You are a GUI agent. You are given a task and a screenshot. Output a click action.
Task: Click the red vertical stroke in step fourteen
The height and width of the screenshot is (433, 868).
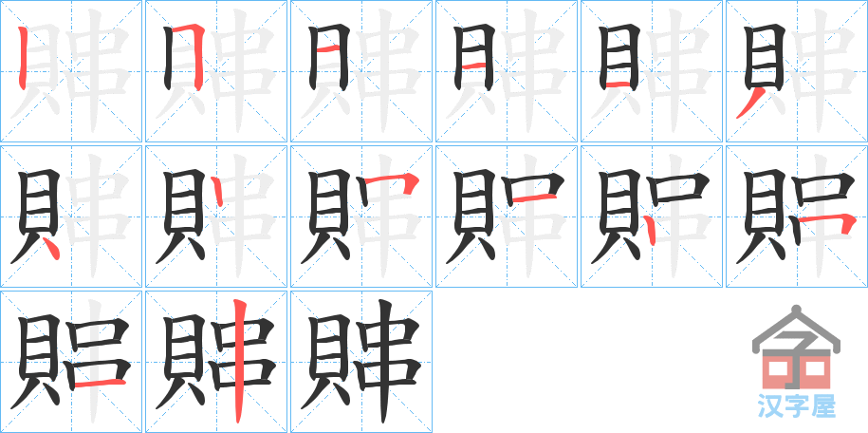(x=239, y=361)
